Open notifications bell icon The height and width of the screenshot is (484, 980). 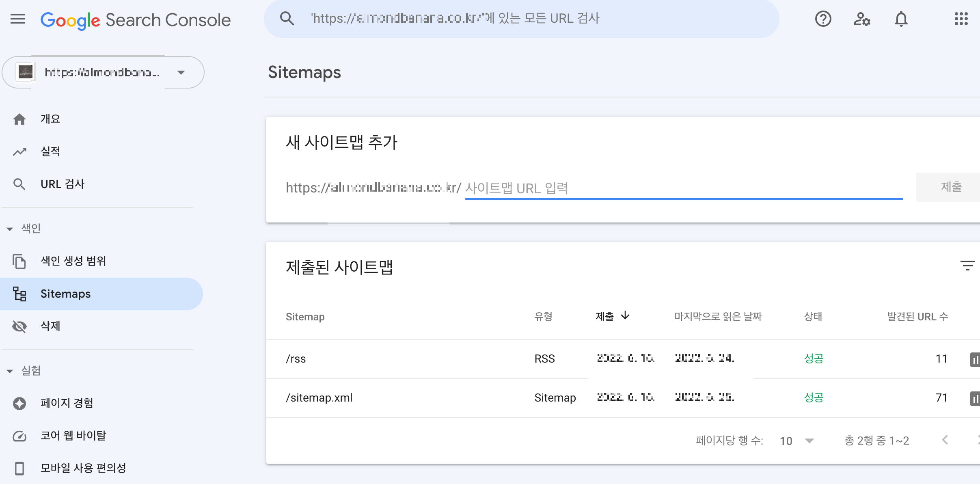(901, 19)
